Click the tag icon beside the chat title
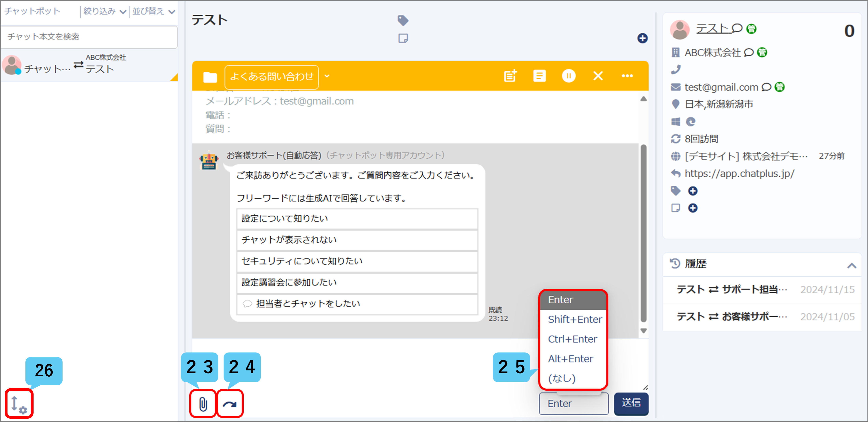The width and height of the screenshot is (868, 422). [x=403, y=20]
